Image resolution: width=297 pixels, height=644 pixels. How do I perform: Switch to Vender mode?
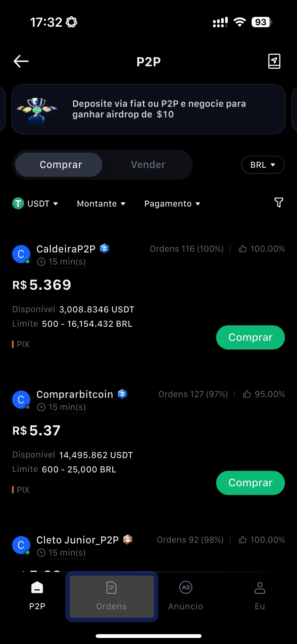148,165
